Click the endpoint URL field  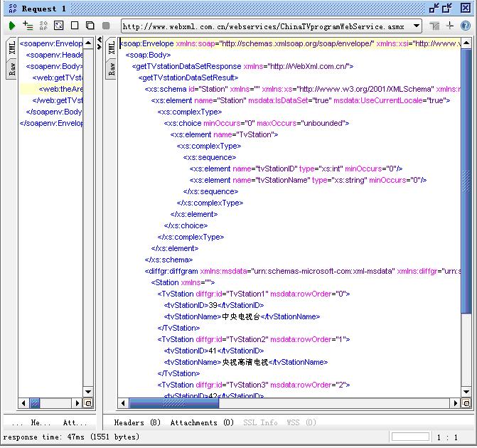263,26
